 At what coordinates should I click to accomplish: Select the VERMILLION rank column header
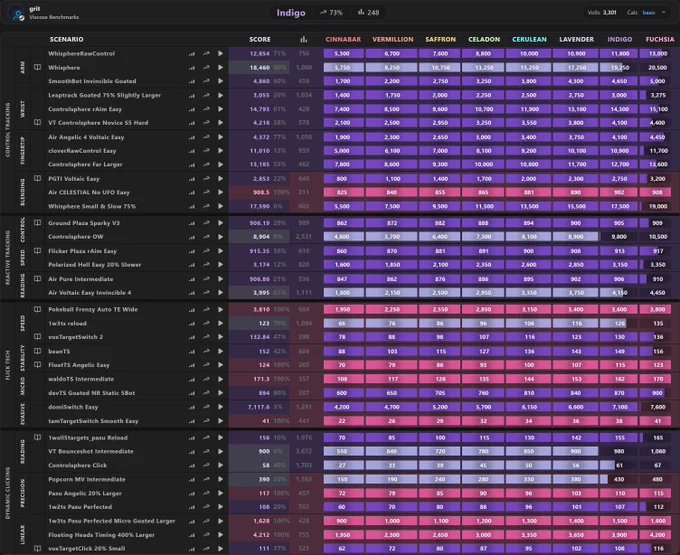(x=393, y=39)
